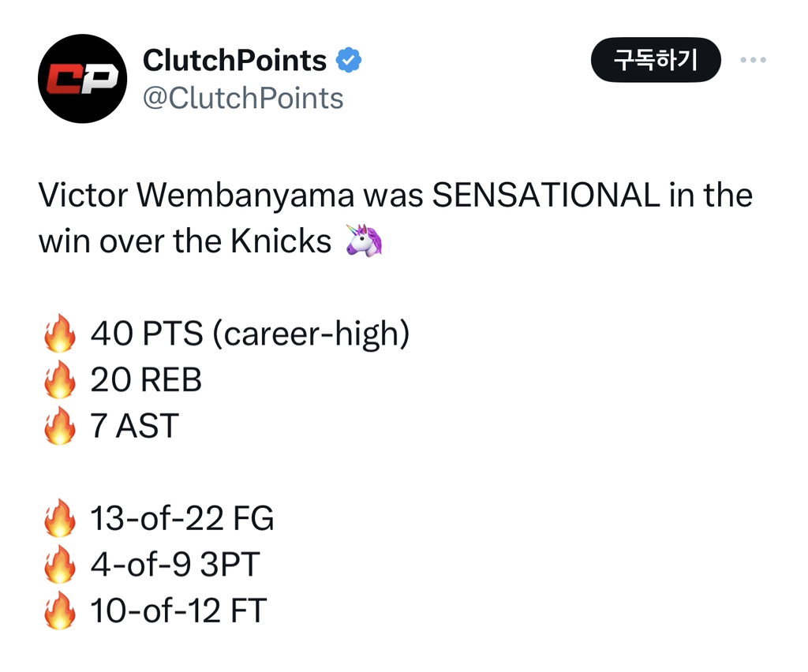The height and width of the screenshot is (672, 808).
Task: Select the "10-of-12 FT" stat text
Action: (x=178, y=611)
